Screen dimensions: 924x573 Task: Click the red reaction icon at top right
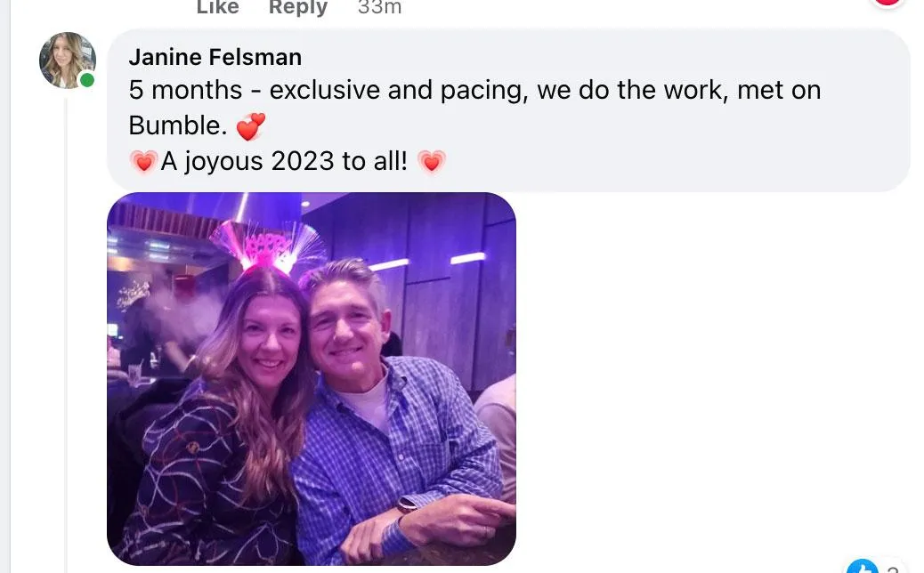pos(888,3)
